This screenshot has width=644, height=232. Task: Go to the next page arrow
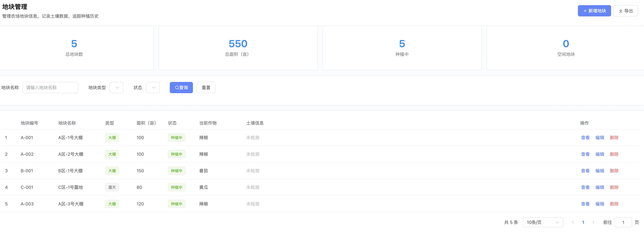point(593,222)
